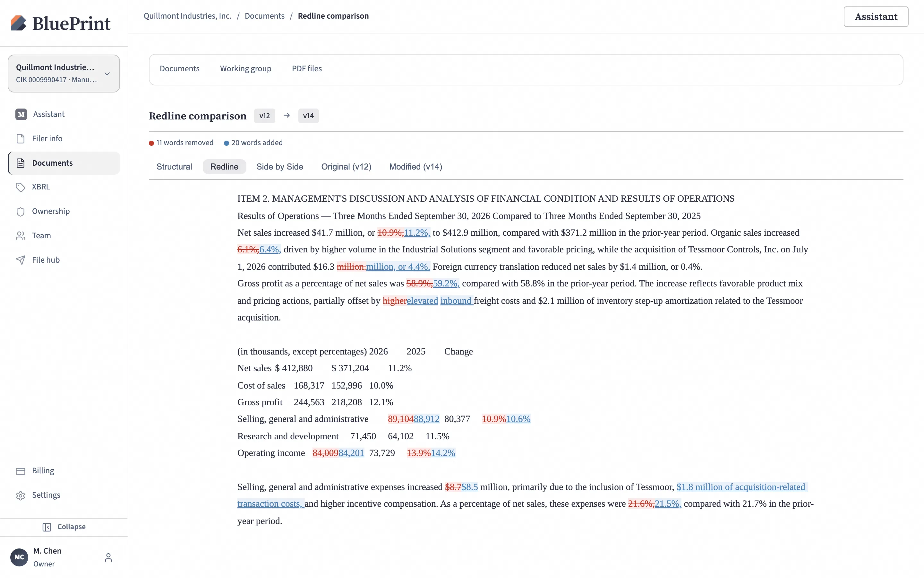The image size is (924, 578).
Task: Switch to Side by Side view
Action: pyautogui.click(x=279, y=167)
